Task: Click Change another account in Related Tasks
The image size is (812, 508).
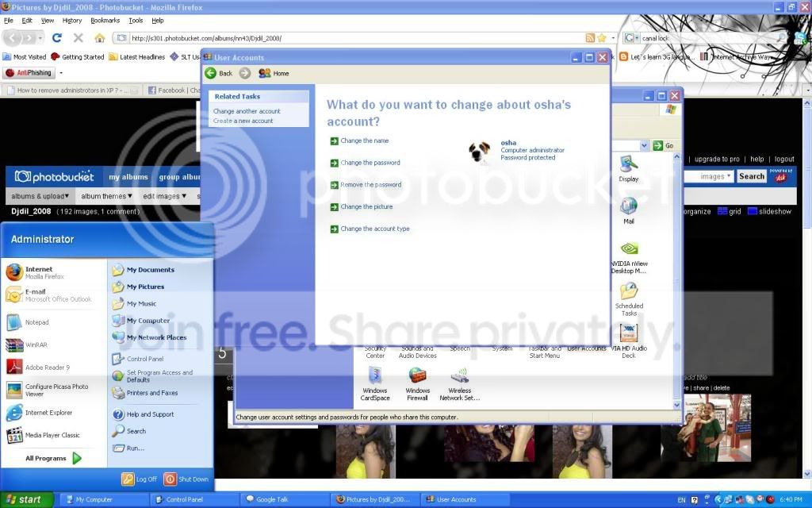Action: [x=247, y=111]
